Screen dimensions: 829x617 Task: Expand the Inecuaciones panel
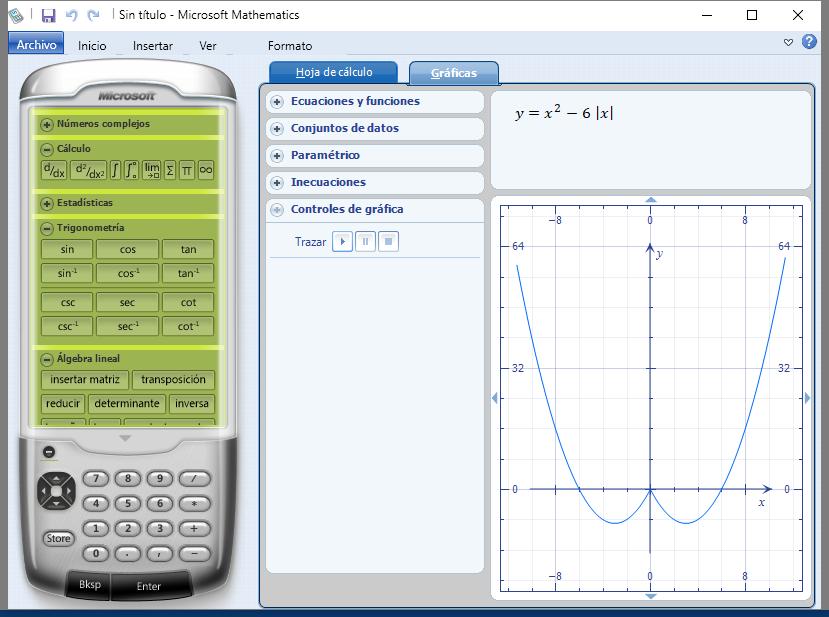click(x=277, y=182)
